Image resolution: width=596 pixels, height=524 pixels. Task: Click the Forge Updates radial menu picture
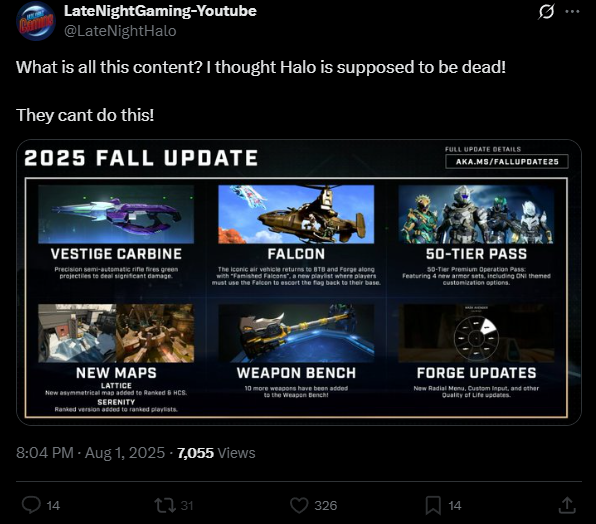pyautogui.click(x=476, y=333)
